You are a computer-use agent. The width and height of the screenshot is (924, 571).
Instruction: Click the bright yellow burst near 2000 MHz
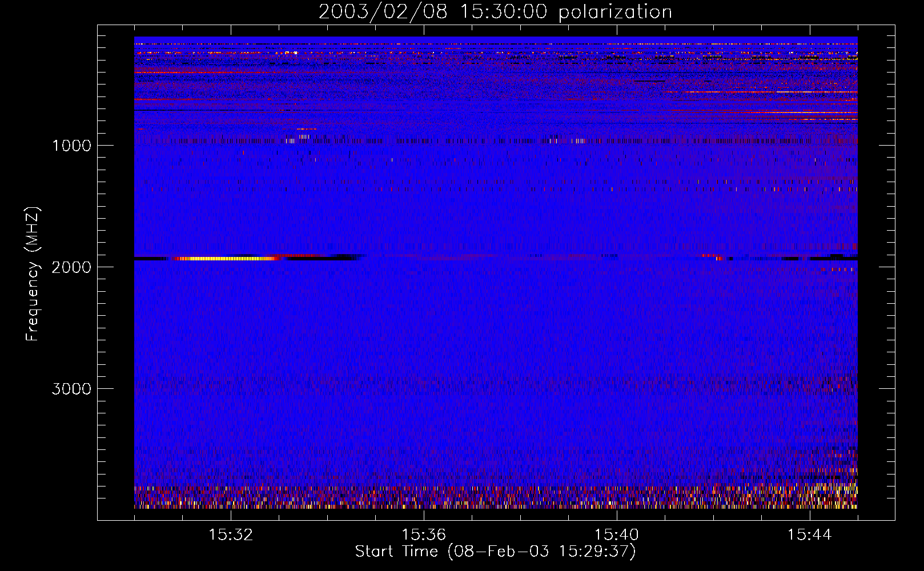226,259
